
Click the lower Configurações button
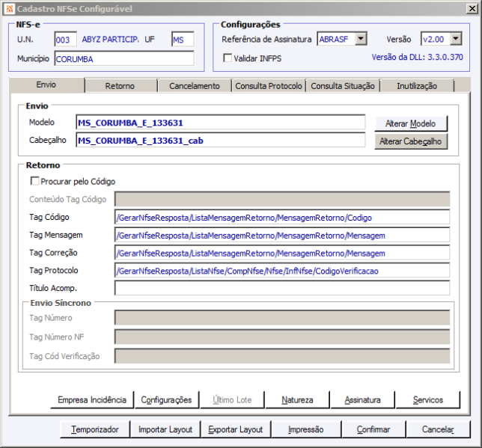coord(166,399)
